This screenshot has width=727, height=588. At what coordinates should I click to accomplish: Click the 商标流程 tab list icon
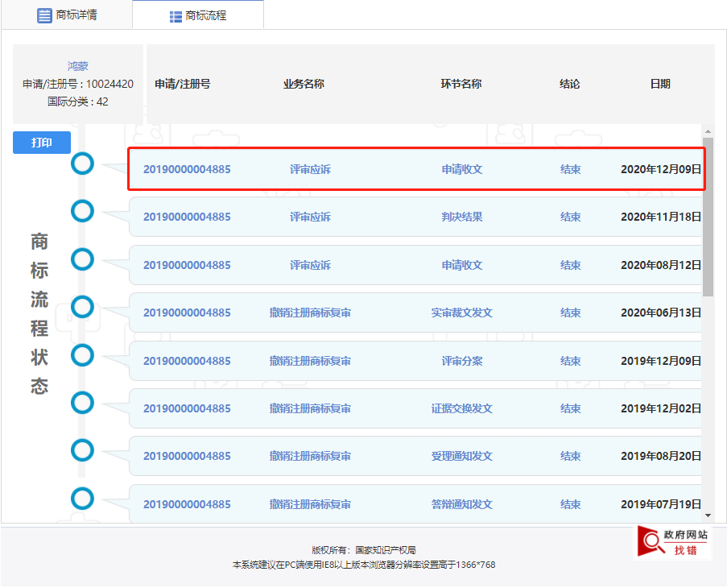(176, 17)
